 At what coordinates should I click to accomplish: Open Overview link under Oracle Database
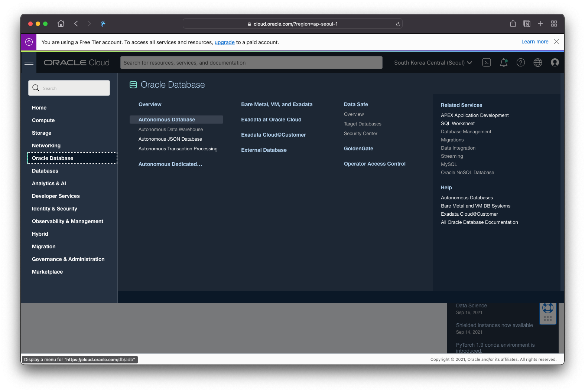(x=150, y=104)
